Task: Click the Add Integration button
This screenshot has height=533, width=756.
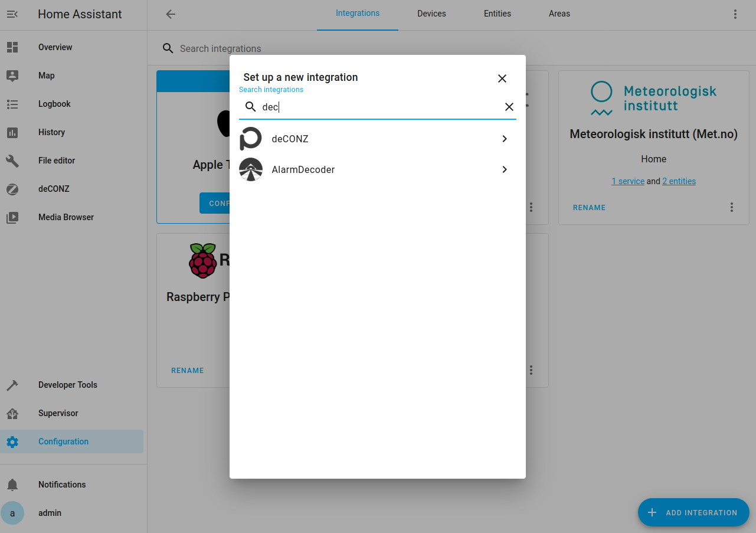Action: (x=693, y=512)
